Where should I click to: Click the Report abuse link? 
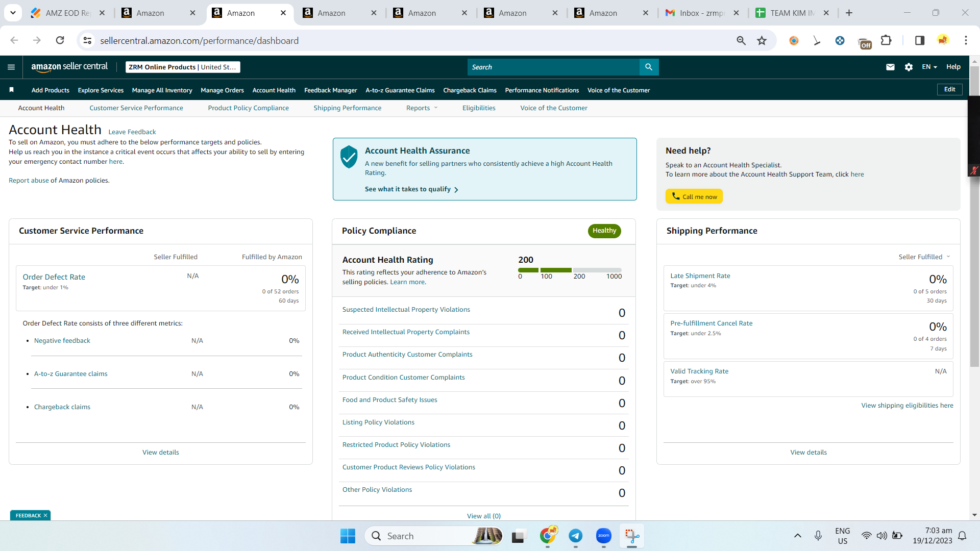pyautogui.click(x=29, y=181)
